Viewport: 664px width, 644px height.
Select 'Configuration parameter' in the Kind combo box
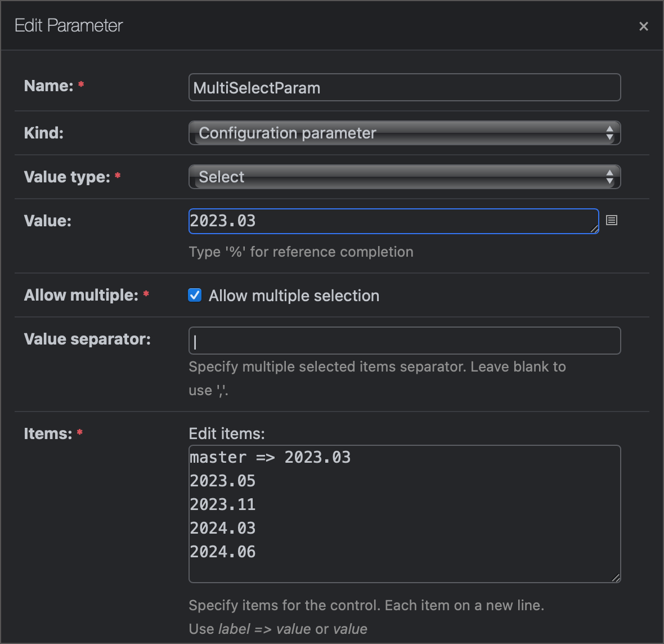tap(287, 133)
